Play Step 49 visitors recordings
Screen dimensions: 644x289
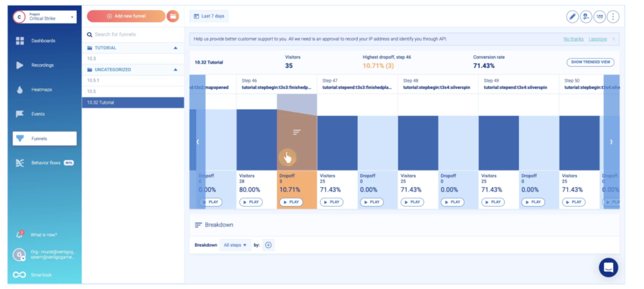493,202
